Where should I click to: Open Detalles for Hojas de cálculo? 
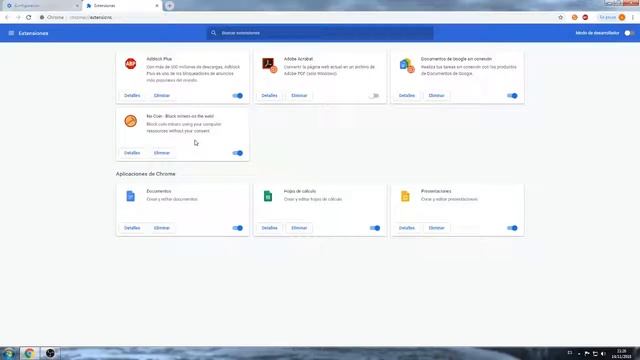click(x=269, y=228)
